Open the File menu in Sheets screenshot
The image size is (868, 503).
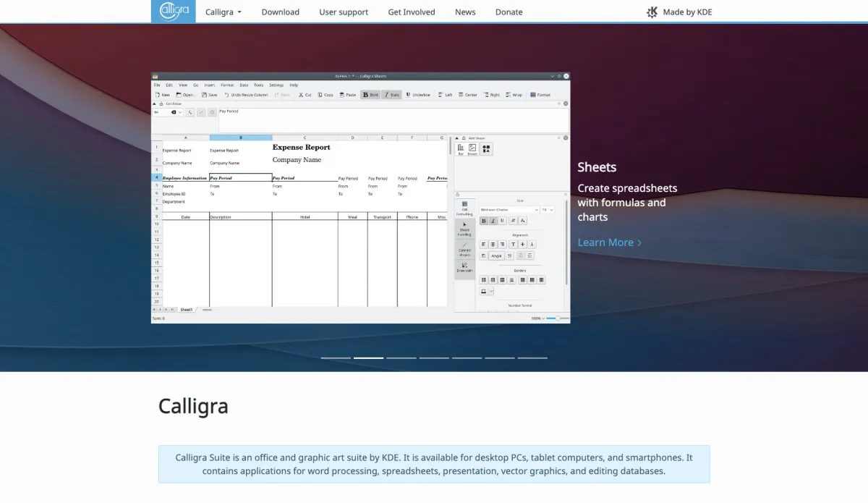coord(157,85)
